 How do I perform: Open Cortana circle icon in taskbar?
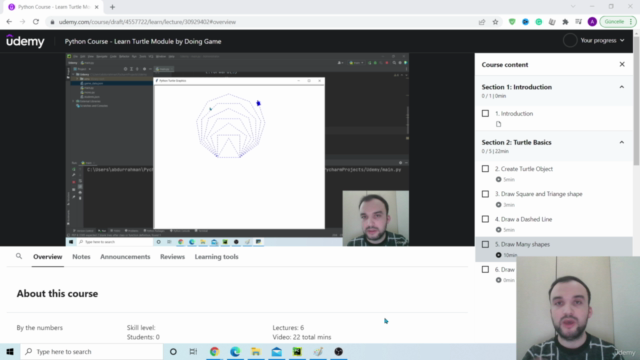(173, 351)
